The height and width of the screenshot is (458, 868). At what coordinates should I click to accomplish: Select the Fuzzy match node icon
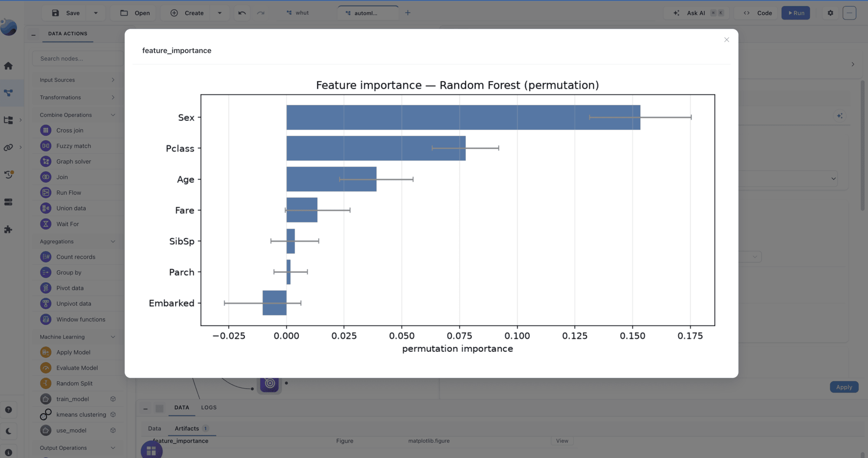point(46,146)
